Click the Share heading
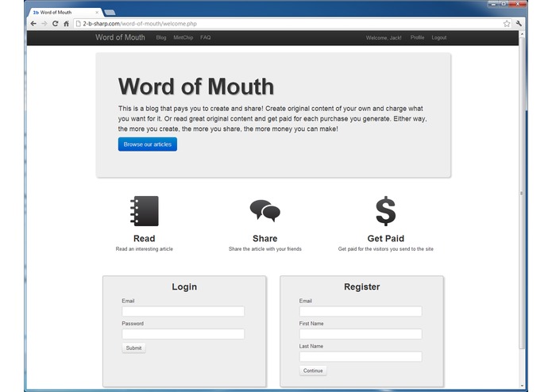 (265, 238)
